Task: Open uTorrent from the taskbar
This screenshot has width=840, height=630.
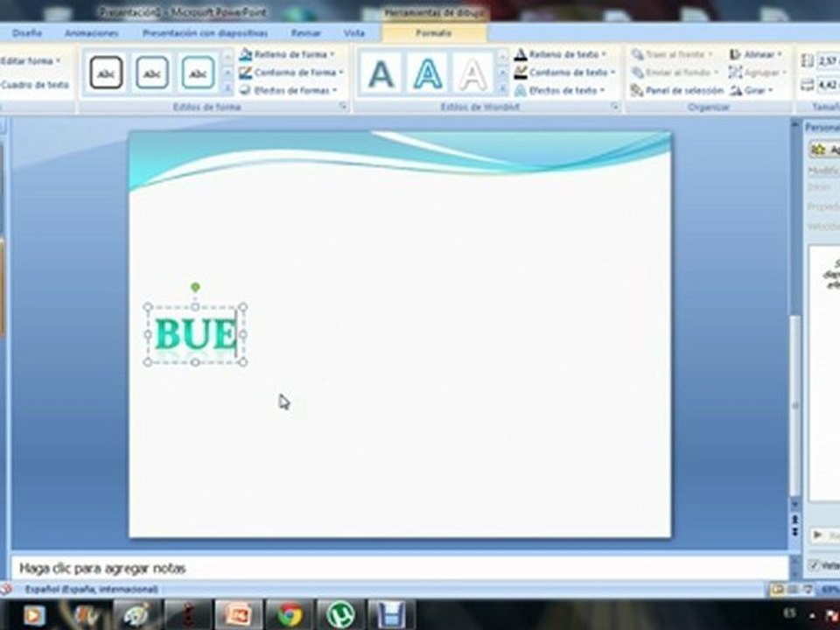Action: pyautogui.click(x=340, y=614)
